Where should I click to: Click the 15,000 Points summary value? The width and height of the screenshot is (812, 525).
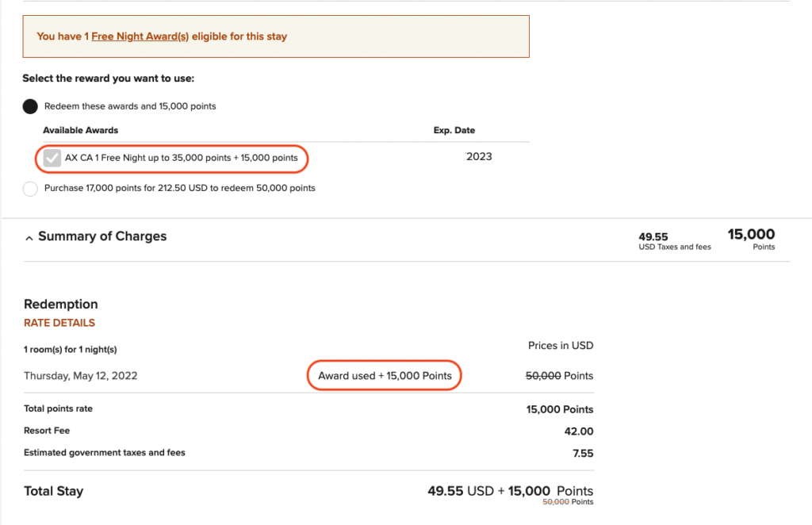coord(750,238)
